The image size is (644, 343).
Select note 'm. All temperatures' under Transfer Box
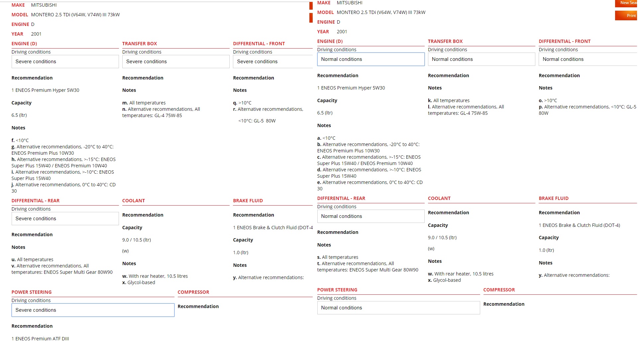(144, 103)
